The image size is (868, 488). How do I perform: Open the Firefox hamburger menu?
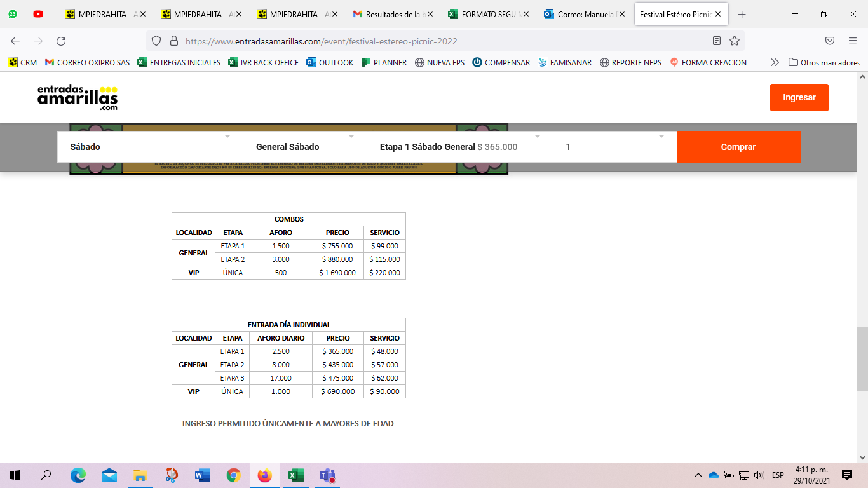pyautogui.click(x=853, y=41)
